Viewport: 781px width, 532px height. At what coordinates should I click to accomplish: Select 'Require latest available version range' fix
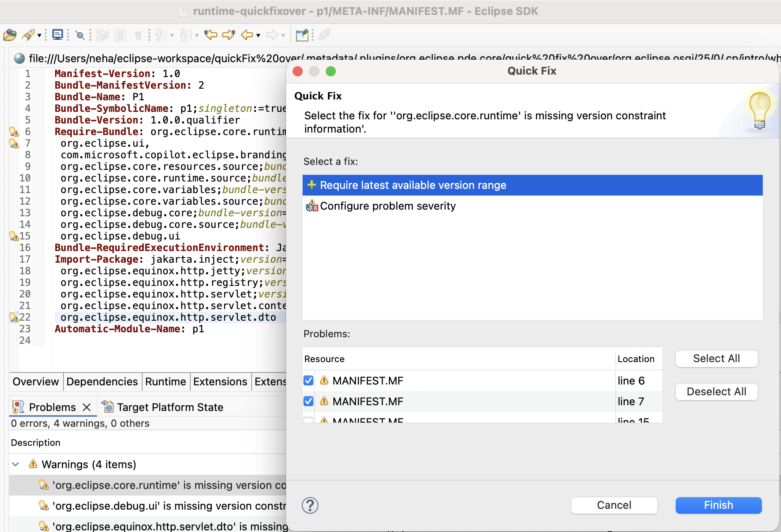point(532,185)
